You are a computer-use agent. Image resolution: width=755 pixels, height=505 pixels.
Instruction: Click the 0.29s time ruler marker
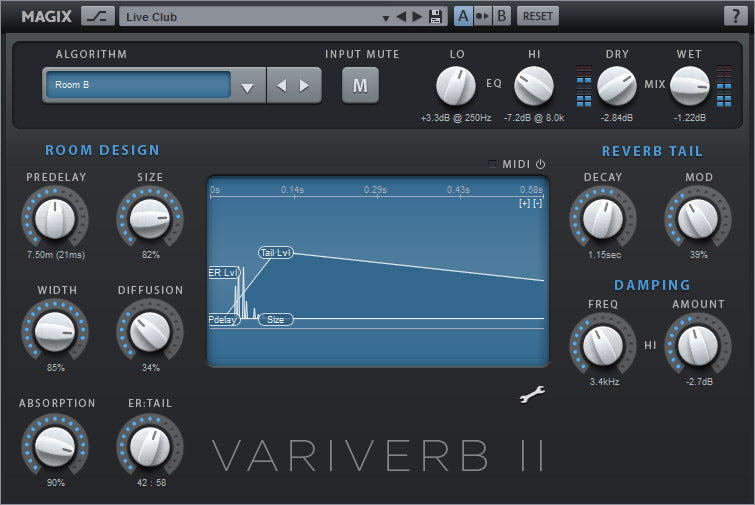pyautogui.click(x=376, y=190)
